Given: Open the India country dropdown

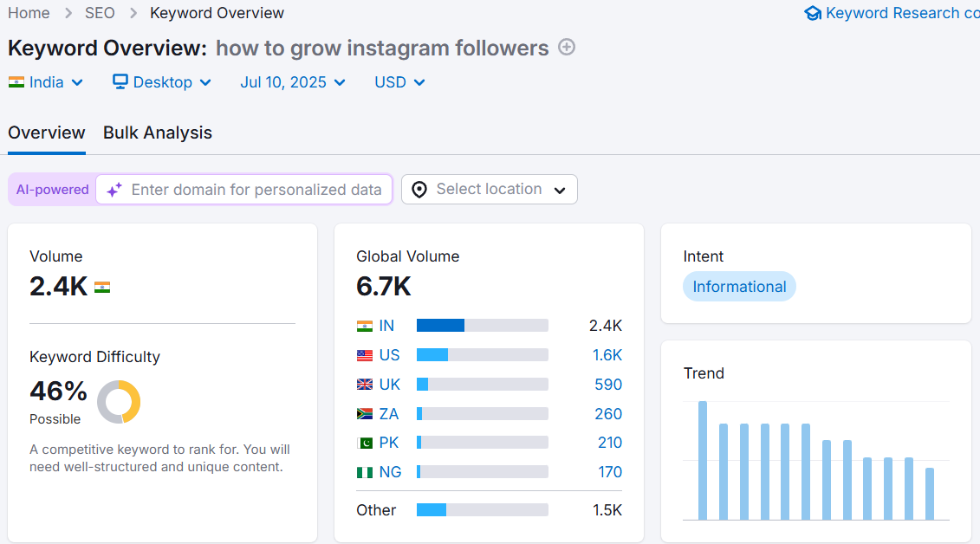Looking at the screenshot, I should (47, 82).
